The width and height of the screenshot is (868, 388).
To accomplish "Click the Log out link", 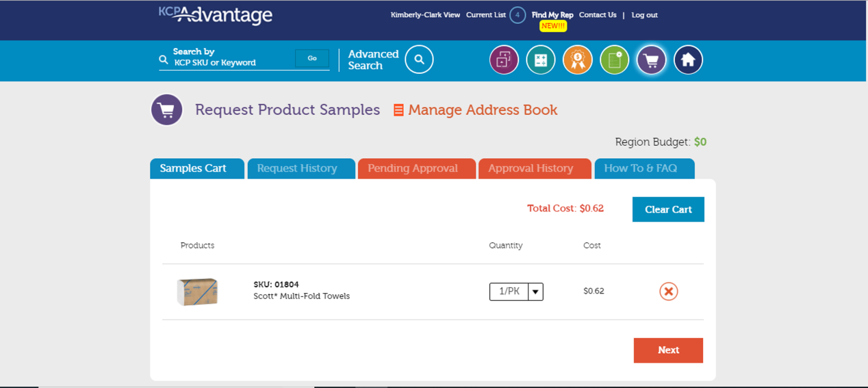I will click(644, 15).
